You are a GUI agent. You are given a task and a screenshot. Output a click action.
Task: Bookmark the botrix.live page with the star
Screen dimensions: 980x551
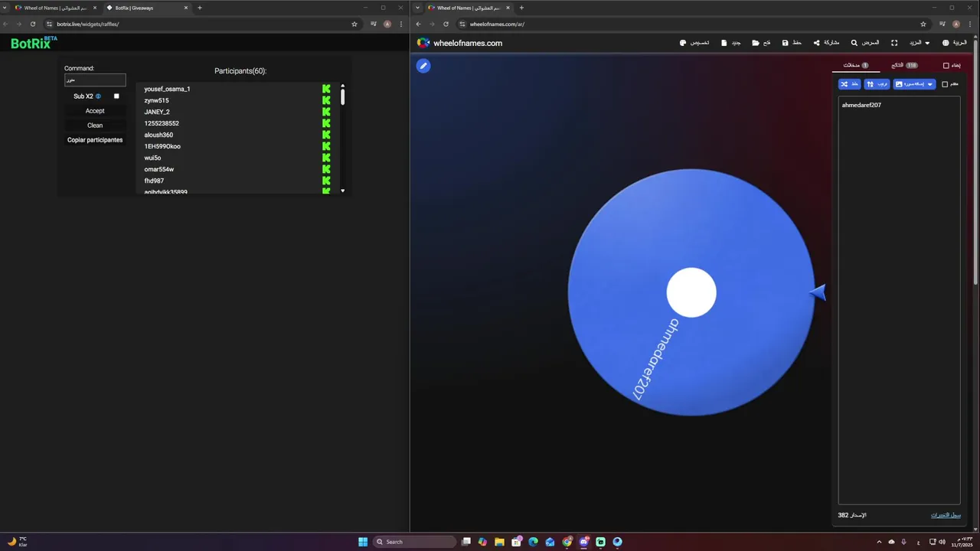[354, 24]
